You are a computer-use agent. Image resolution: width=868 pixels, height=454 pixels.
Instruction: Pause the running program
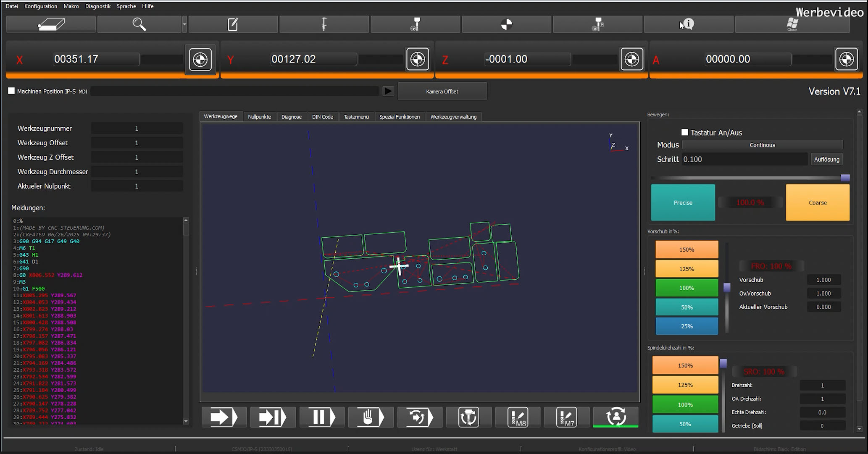pyautogui.click(x=321, y=417)
